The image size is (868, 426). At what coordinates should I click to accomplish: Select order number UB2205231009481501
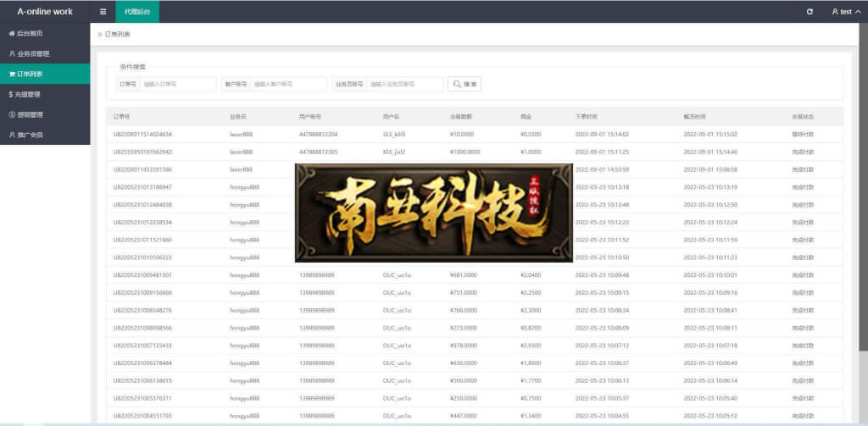click(142, 275)
